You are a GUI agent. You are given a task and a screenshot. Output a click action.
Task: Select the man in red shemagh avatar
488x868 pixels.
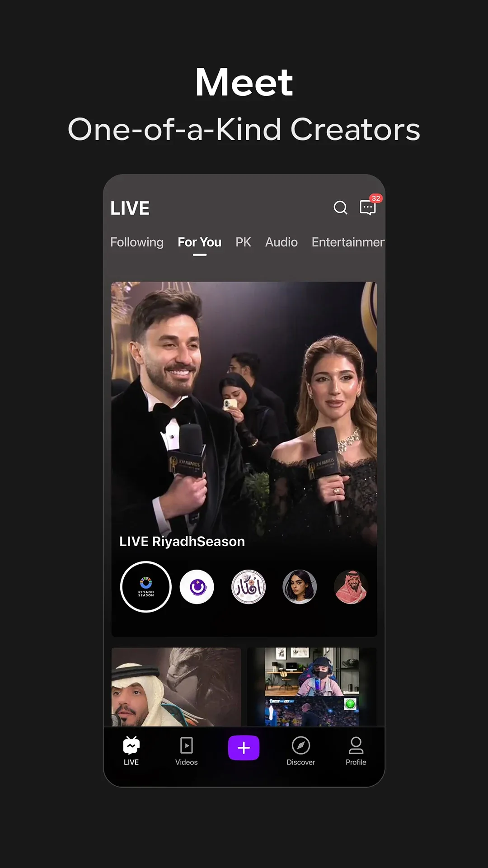coord(351,587)
